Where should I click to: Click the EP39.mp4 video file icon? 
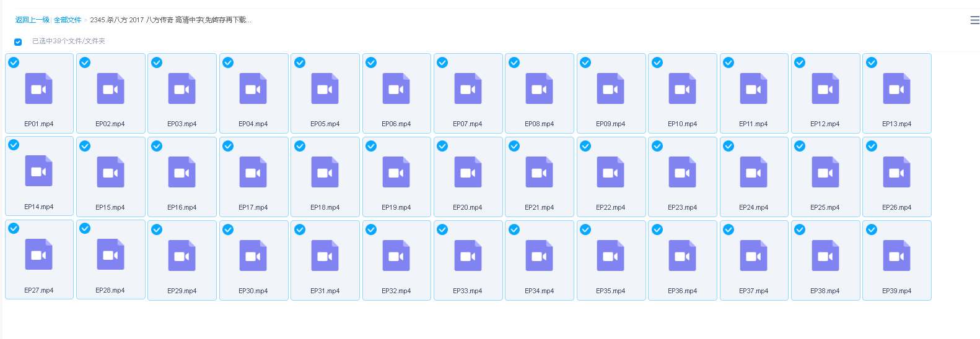pos(896,256)
